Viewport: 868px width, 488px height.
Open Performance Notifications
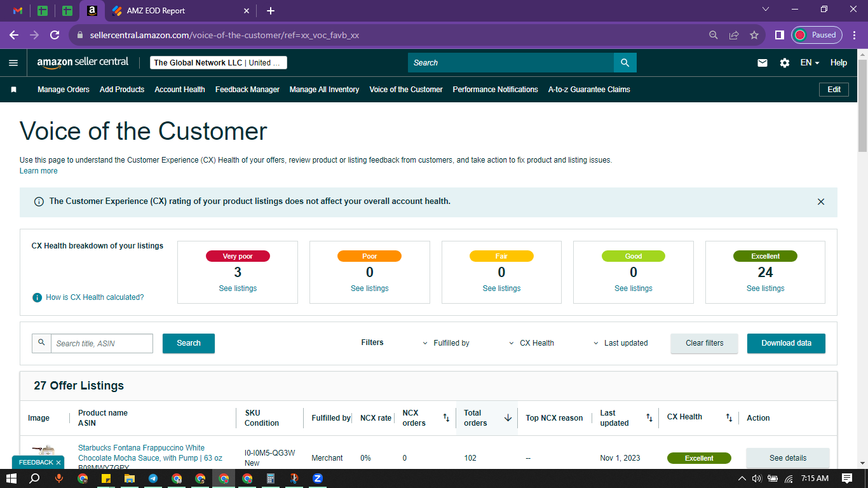[496, 90]
